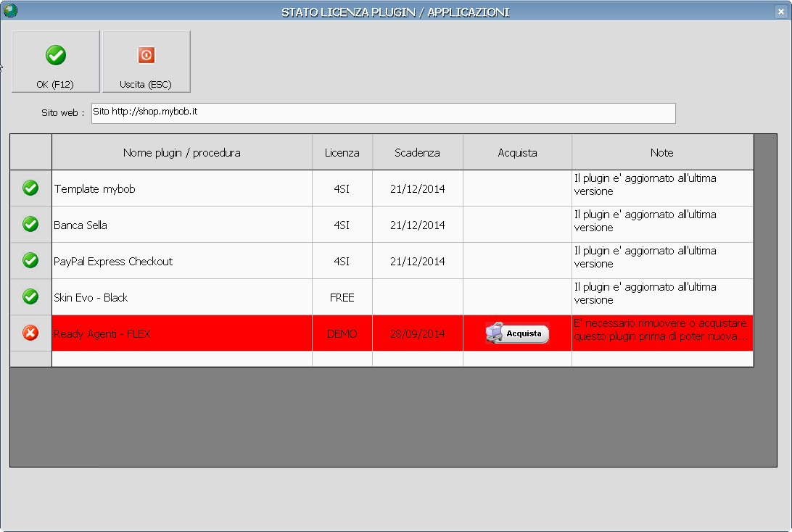Click the green check icon for Banca Sella

click(30, 225)
